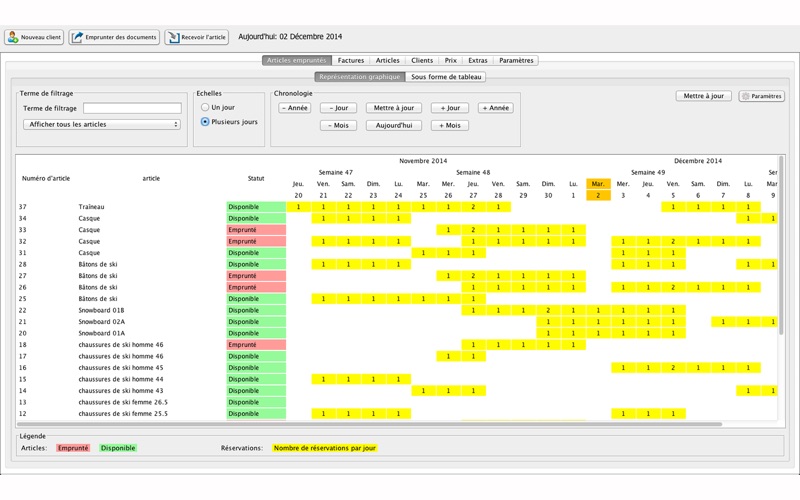Click the Disponible status of article 34
The width and height of the screenshot is (800, 500).
tap(256, 218)
